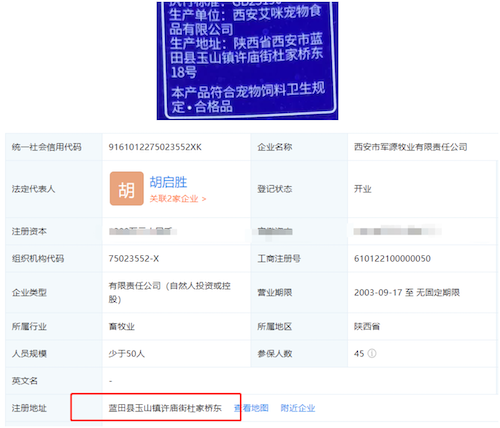Click the 统一社会信用代码 label cell
This screenshot has height=428, width=500.
point(54,147)
